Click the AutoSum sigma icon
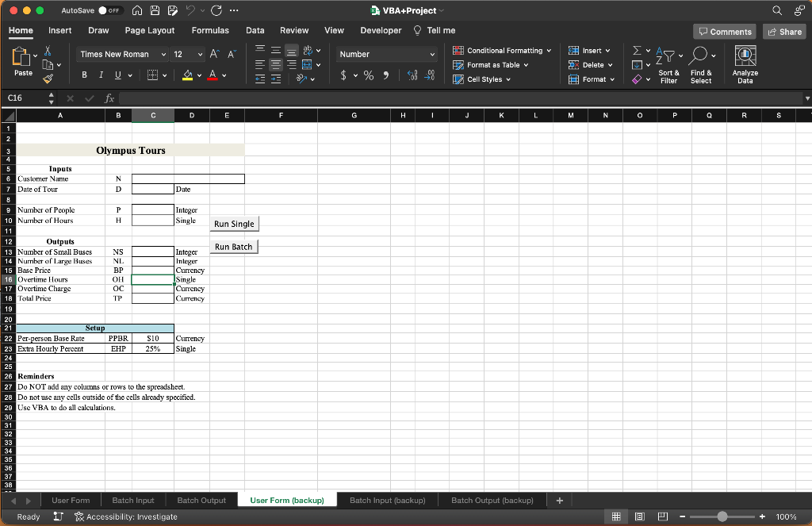The height and width of the screenshot is (526, 812). (636, 51)
